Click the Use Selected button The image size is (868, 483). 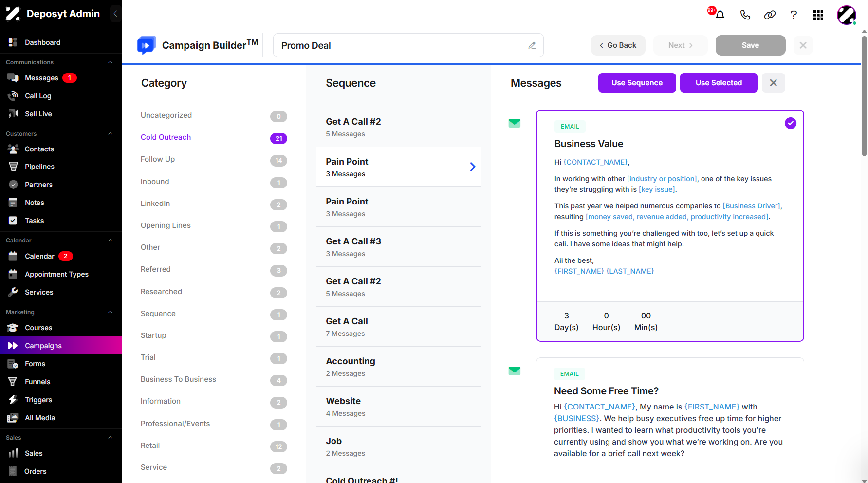(x=719, y=83)
